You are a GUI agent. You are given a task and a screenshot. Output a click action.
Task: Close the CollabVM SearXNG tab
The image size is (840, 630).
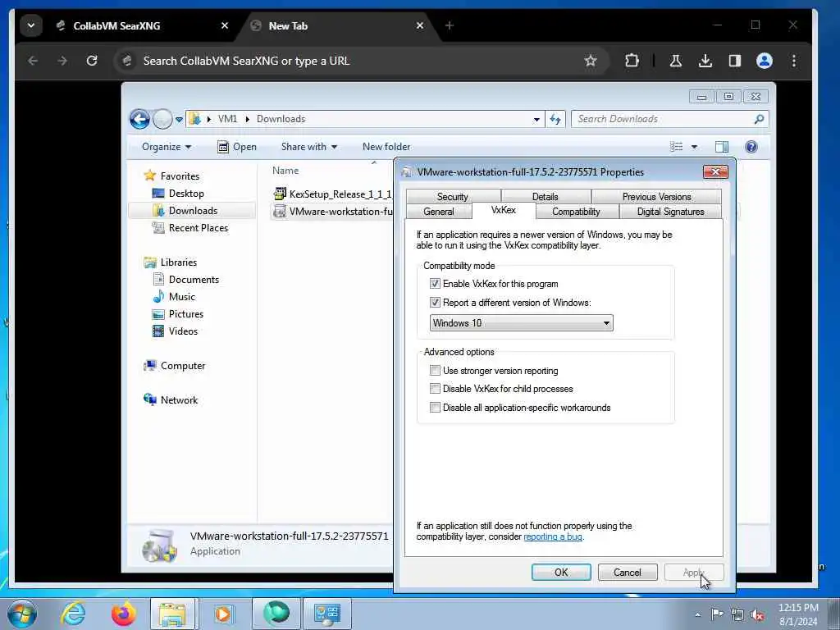coord(225,25)
